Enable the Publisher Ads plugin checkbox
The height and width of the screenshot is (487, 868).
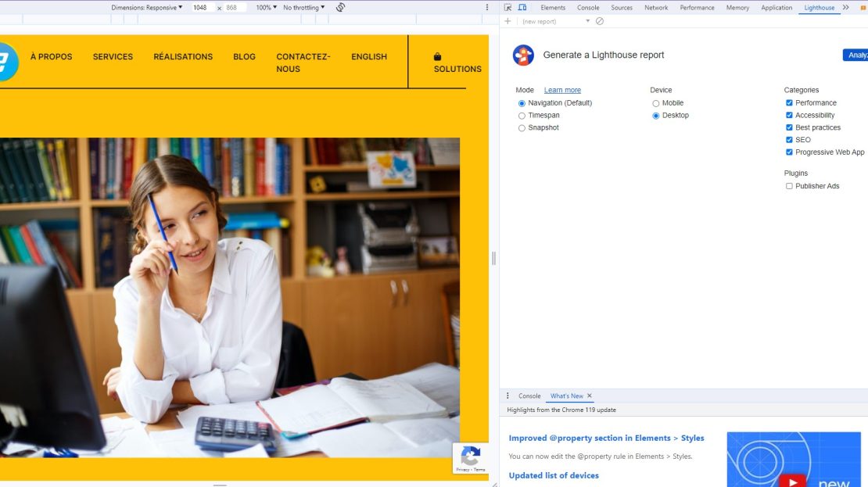(x=789, y=186)
